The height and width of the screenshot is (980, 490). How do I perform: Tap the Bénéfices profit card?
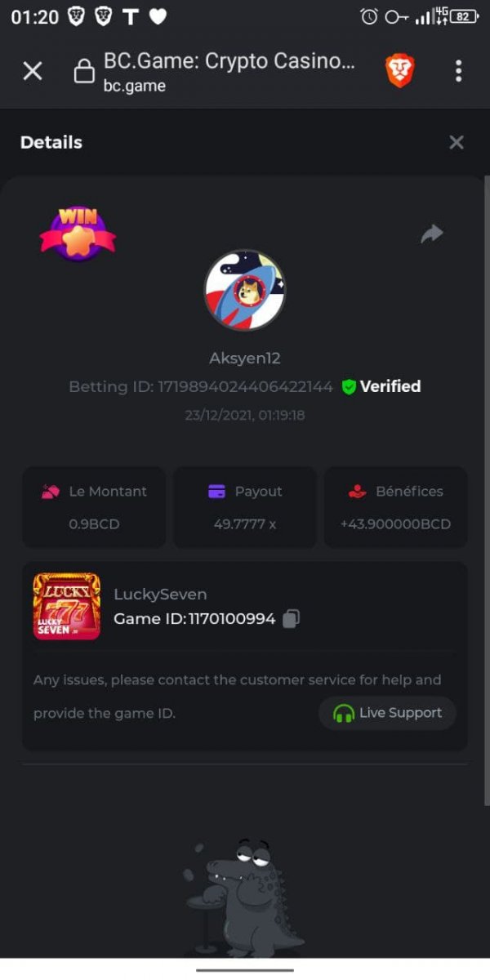(x=396, y=507)
